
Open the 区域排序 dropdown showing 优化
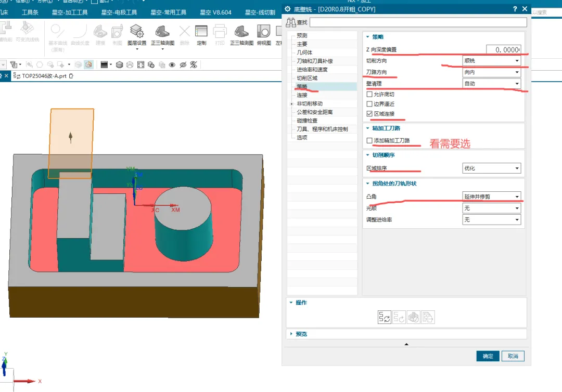pyautogui.click(x=492, y=168)
